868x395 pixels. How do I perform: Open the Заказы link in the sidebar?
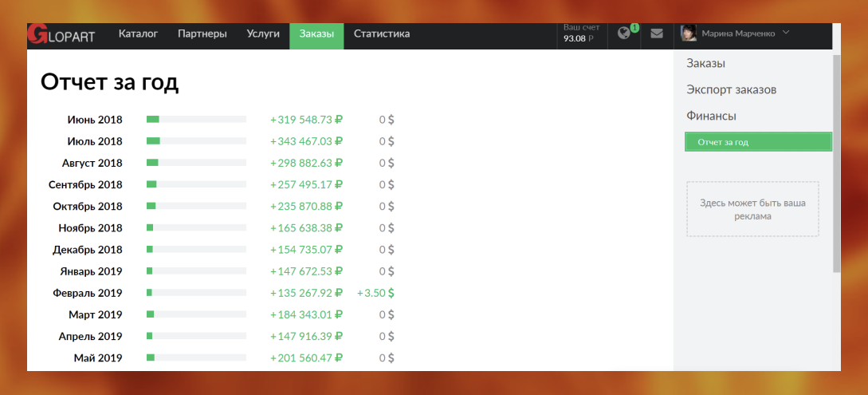pos(706,63)
